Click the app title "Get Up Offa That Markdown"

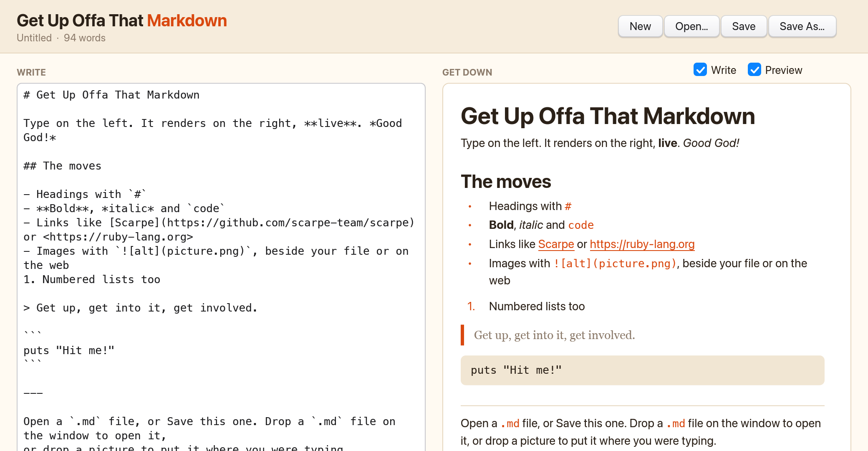point(122,20)
